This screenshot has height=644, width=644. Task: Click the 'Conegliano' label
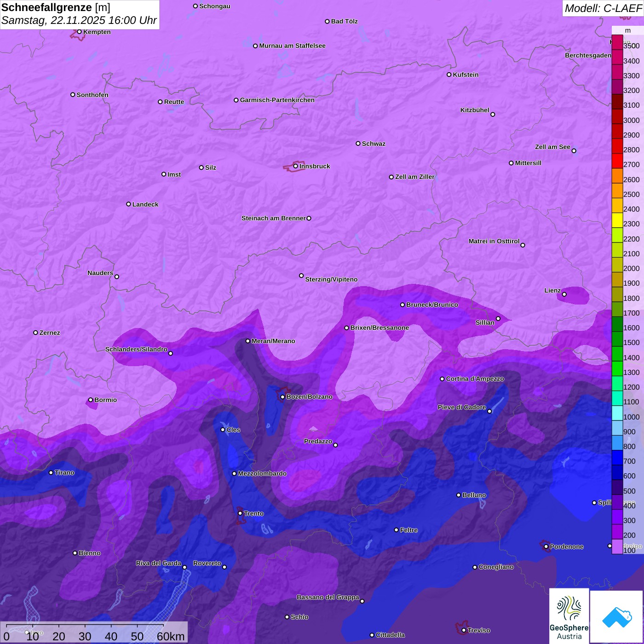coord(496,567)
